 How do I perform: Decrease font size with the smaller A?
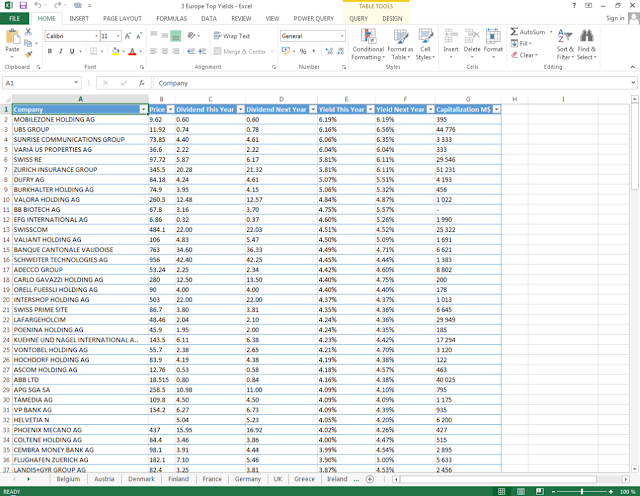(x=139, y=36)
